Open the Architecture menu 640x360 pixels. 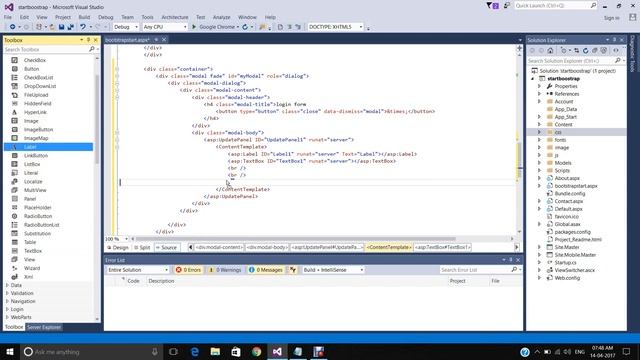tap(175, 17)
